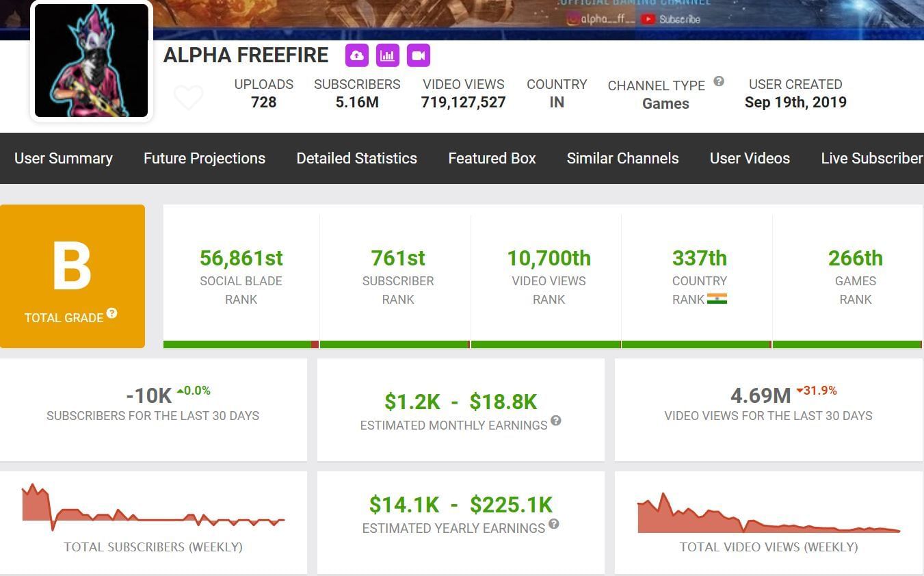Image resolution: width=924 pixels, height=576 pixels.
Task: Click the YouTube Subscribe link in banner
Action: pos(672,19)
